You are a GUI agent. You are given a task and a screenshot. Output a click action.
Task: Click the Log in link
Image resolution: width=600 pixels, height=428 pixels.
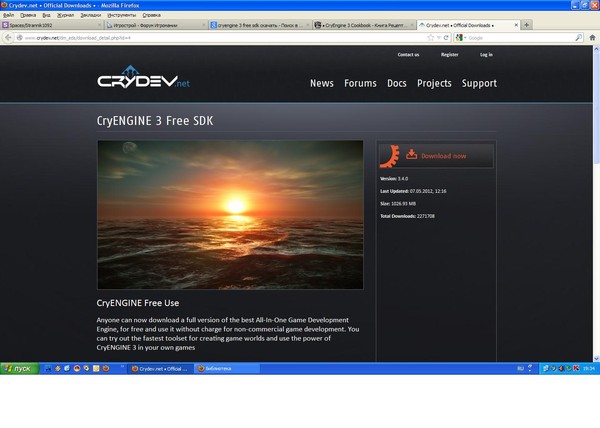486,55
